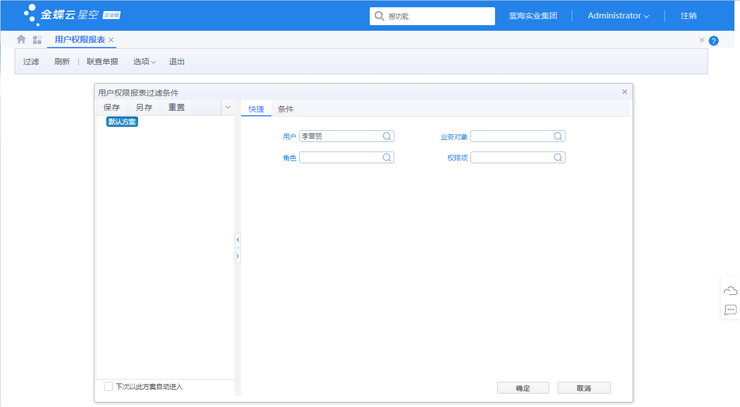This screenshot has height=407, width=740.
Task: Click the 取消 button
Action: (583, 388)
